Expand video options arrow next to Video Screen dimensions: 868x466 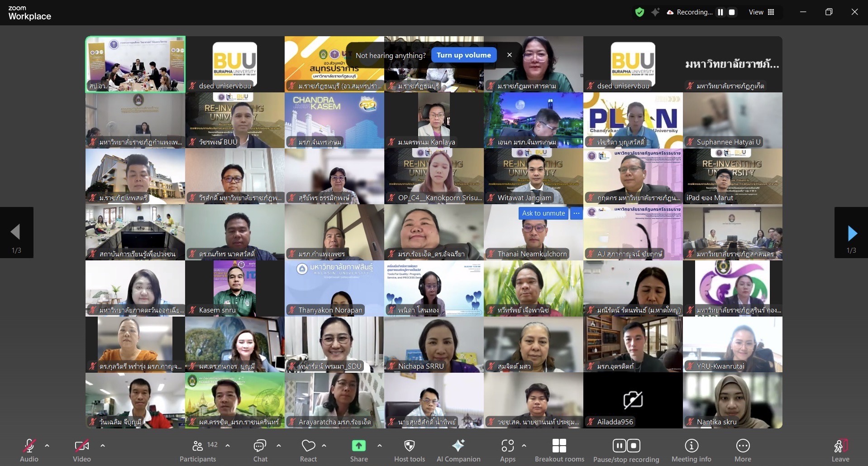click(103, 446)
